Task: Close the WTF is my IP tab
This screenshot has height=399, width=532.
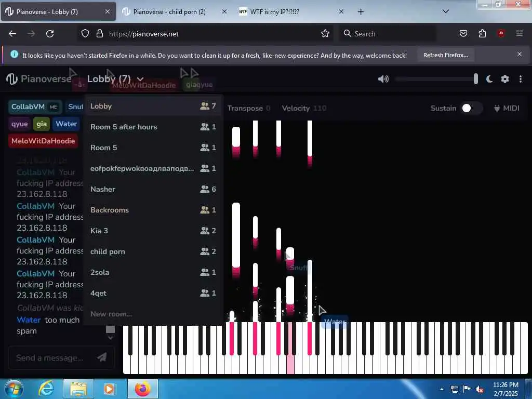Action: coord(341,11)
